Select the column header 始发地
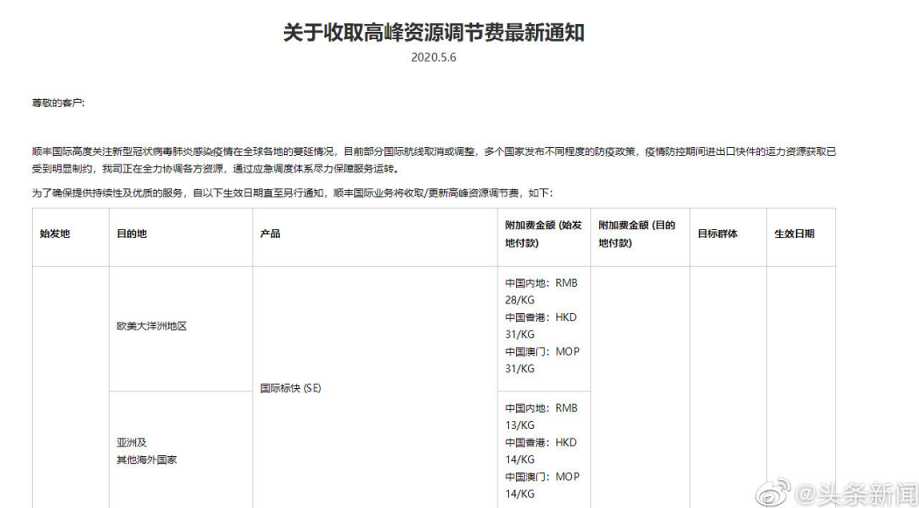The image size is (919, 508). 55,233
